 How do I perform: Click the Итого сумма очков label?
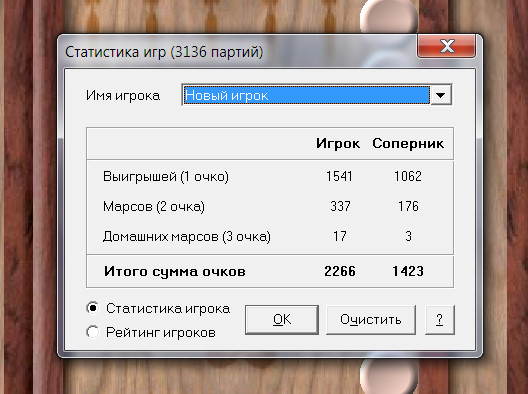175,271
